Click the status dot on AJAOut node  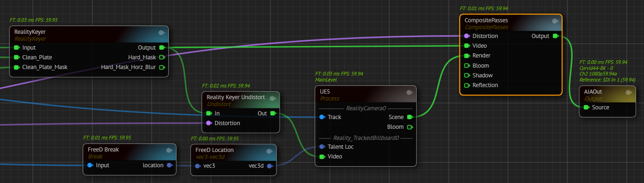[629, 92]
